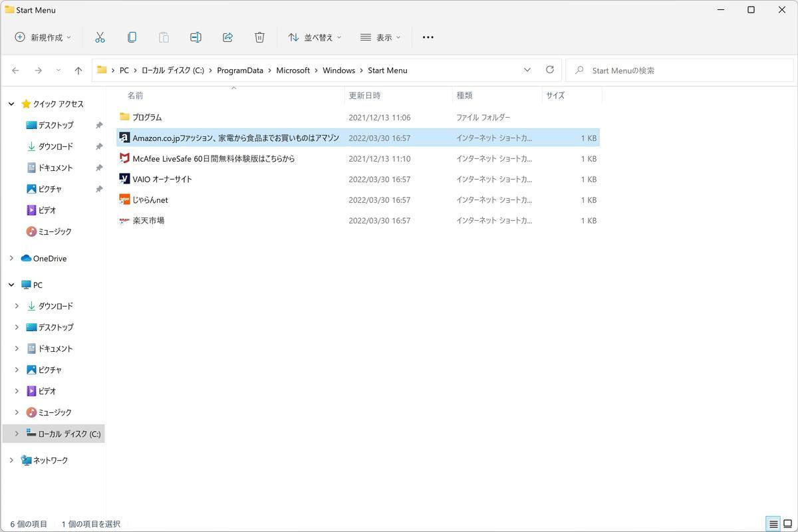
Task: Select the 楽天市場 file name
Action: click(148, 220)
